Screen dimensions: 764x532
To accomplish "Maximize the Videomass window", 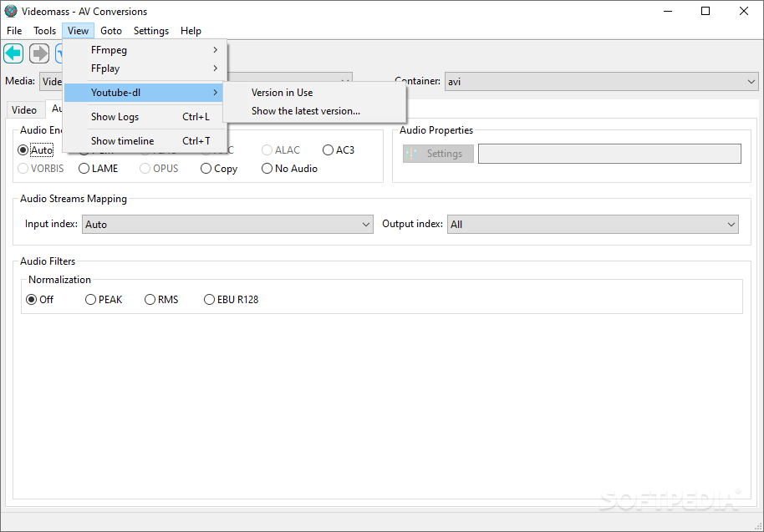I will [705, 11].
